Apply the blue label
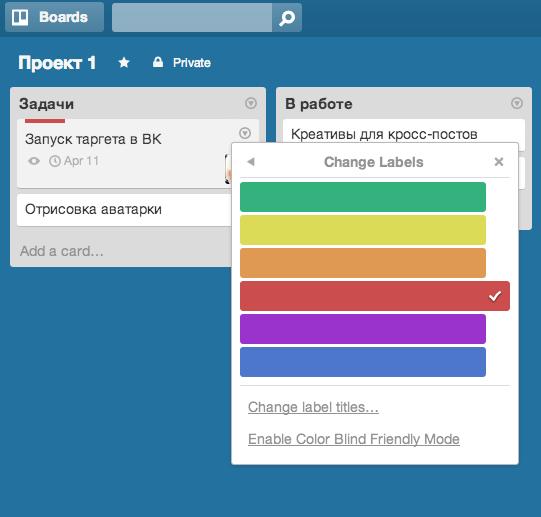Screen dimensions: 541x517 point(363,362)
